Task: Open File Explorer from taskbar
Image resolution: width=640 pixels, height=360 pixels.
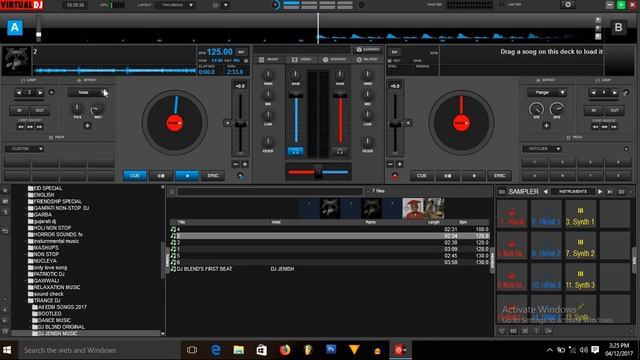Action: pos(239,350)
